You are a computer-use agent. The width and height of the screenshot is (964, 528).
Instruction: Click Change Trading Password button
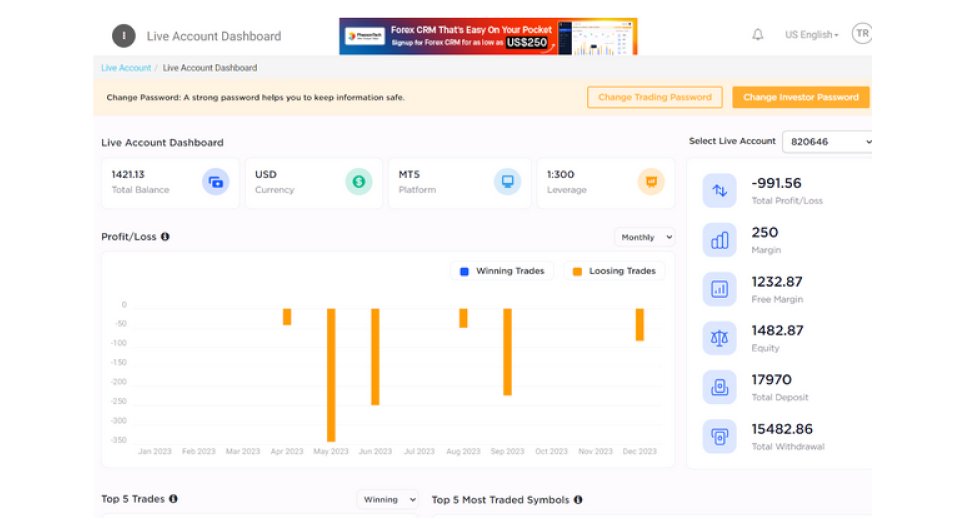[654, 98]
